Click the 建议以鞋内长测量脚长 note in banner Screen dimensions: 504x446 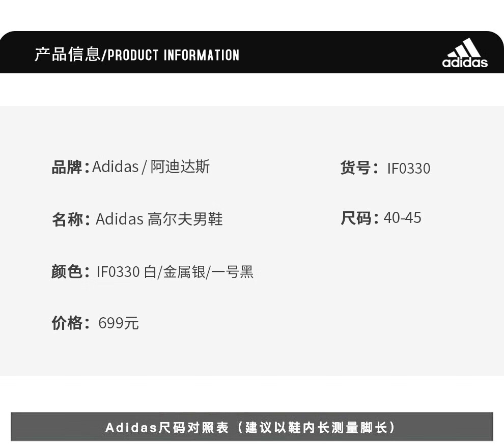[319, 427]
